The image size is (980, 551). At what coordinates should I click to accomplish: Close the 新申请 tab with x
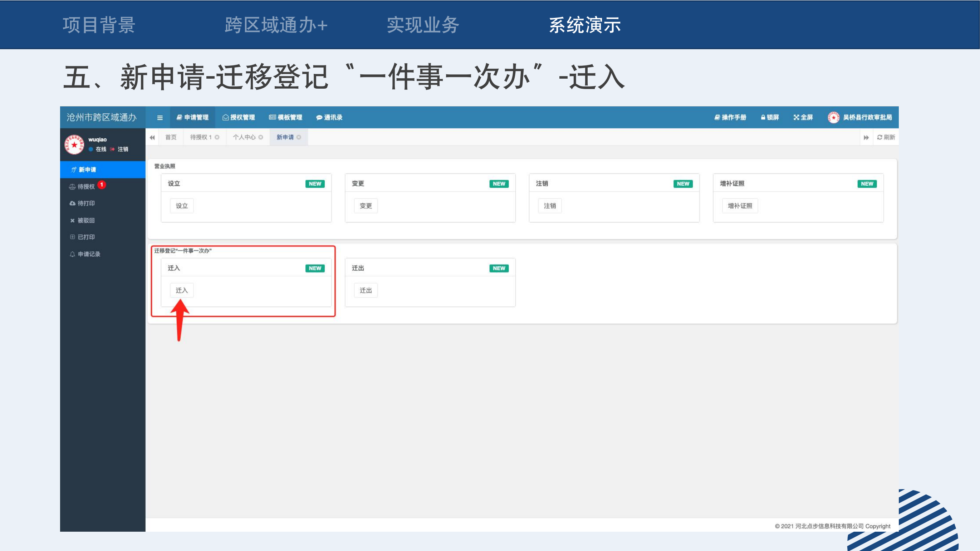coord(299,137)
